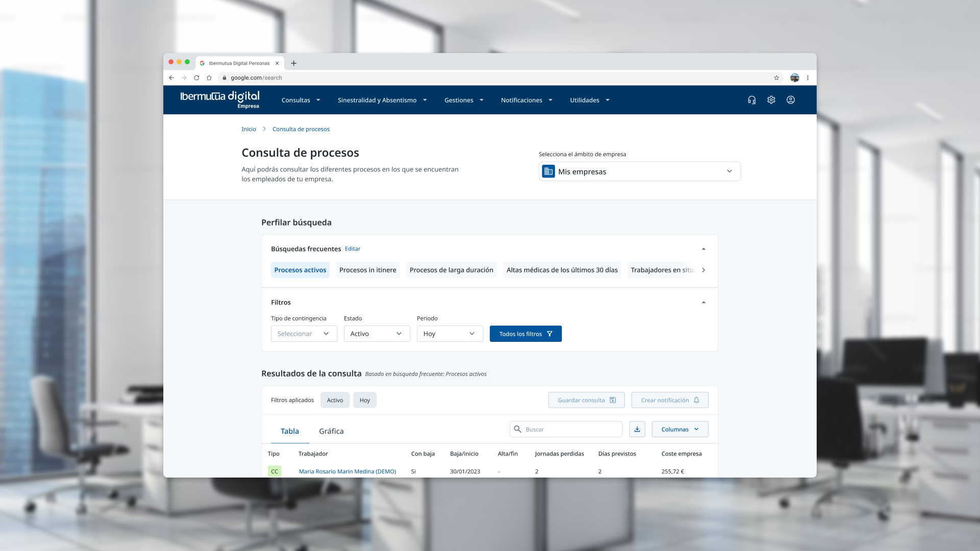Collapse the Búsquedas frecuentes section

(703, 249)
